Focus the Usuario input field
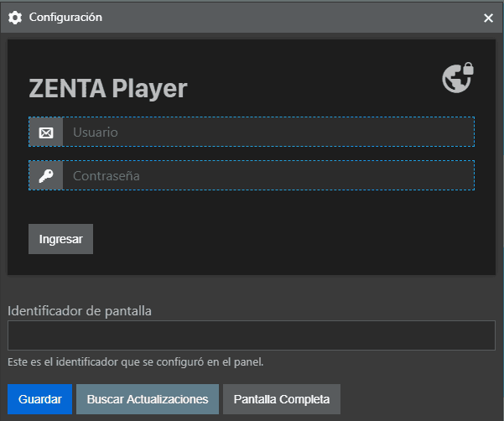The width and height of the screenshot is (504, 421). coord(268,132)
